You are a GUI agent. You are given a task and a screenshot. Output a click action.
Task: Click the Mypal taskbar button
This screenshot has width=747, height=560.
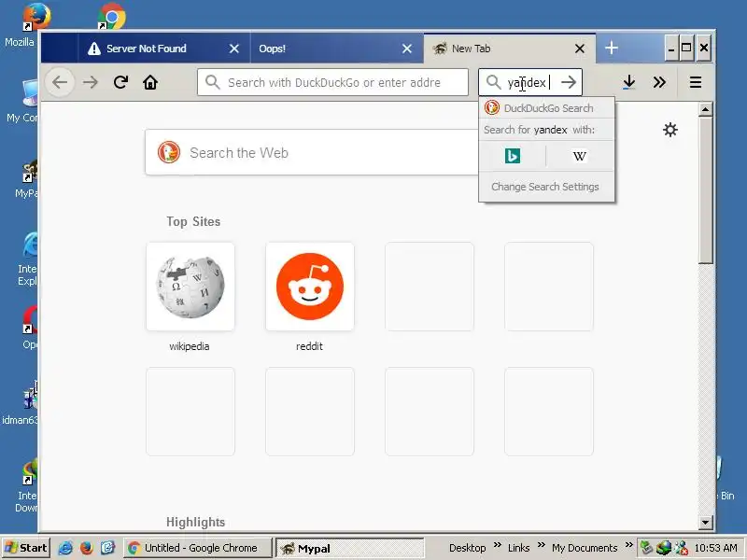point(350,548)
